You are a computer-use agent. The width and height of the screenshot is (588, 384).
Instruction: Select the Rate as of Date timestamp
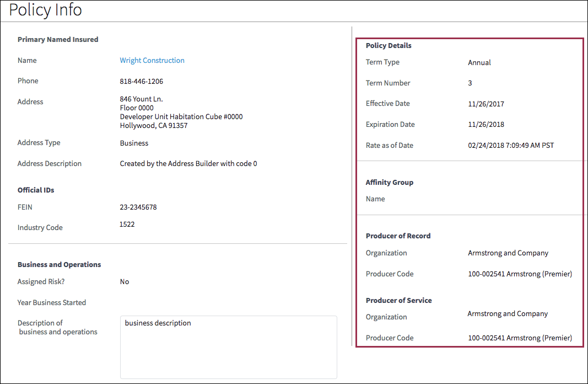[511, 145]
